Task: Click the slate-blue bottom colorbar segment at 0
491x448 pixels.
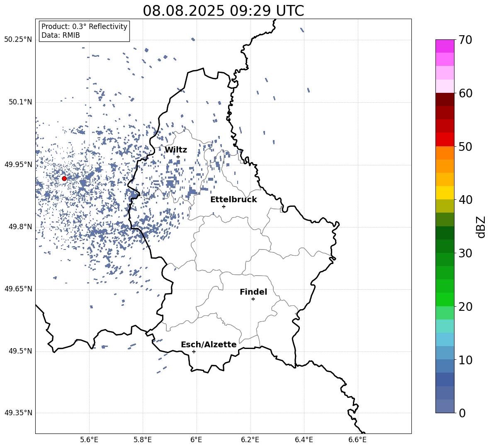Action: (x=445, y=406)
